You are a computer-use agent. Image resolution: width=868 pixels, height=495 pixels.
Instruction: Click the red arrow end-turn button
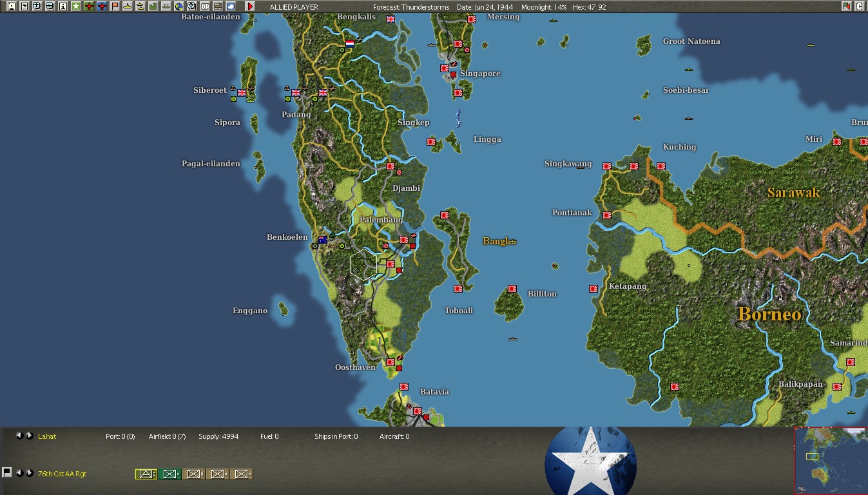pos(250,6)
